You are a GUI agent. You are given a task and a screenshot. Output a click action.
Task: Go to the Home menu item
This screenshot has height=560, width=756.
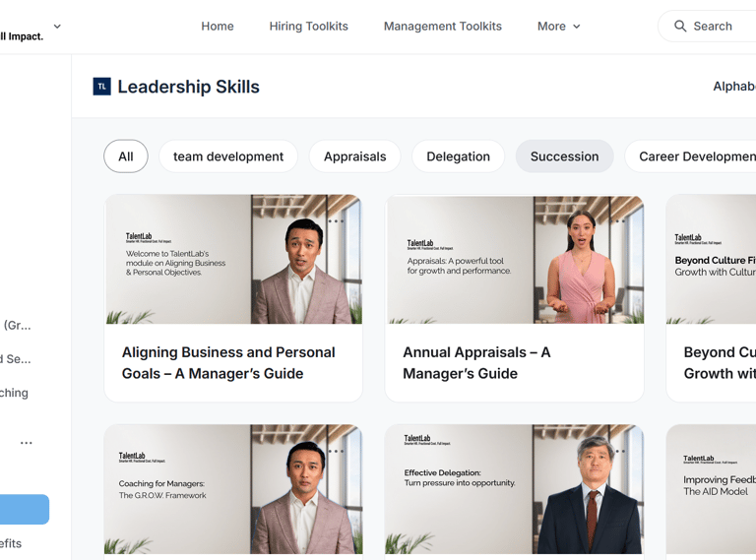click(218, 27)
